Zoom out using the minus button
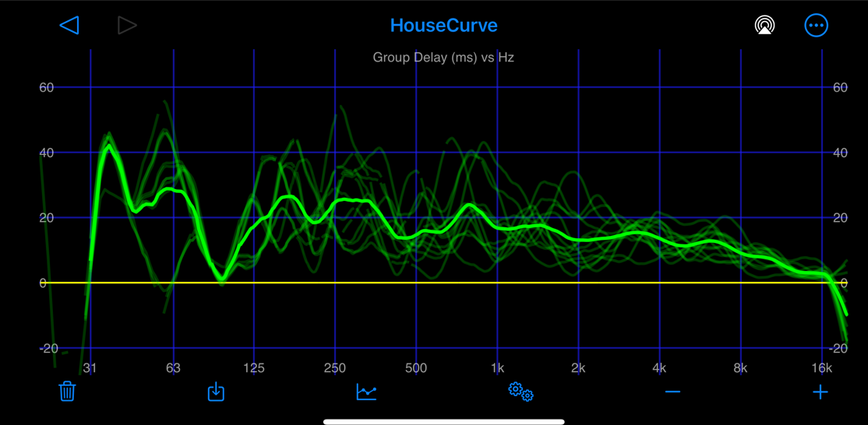 [x=672, y=392]
